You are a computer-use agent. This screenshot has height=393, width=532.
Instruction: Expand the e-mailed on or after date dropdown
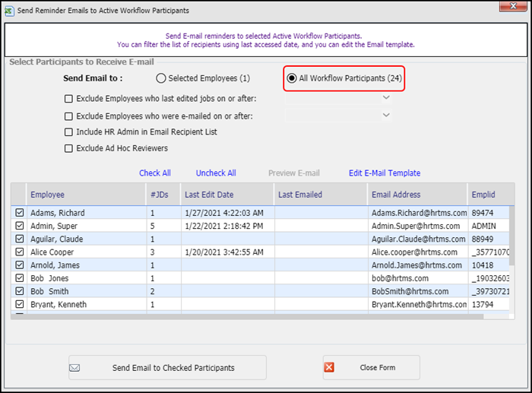[386, 116]
